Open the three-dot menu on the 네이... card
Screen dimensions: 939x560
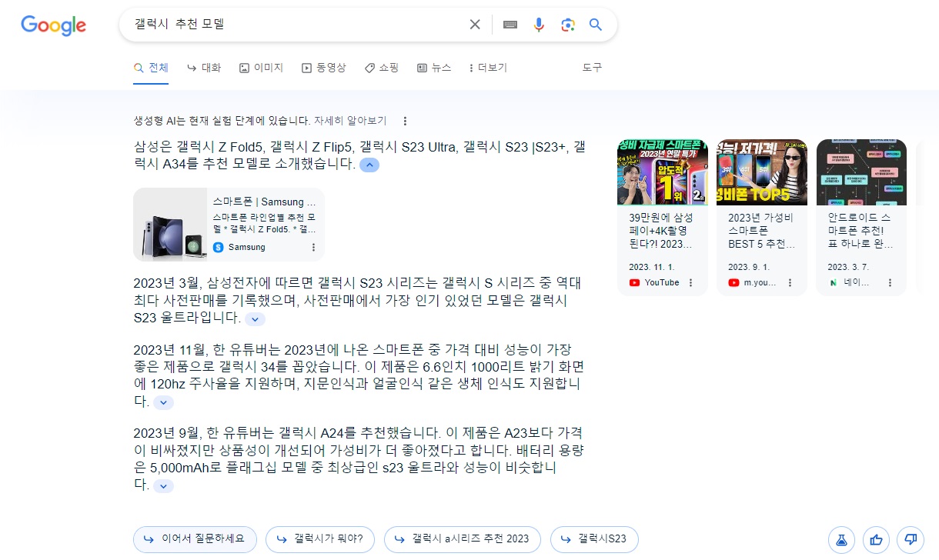click(x=890, y=282)
